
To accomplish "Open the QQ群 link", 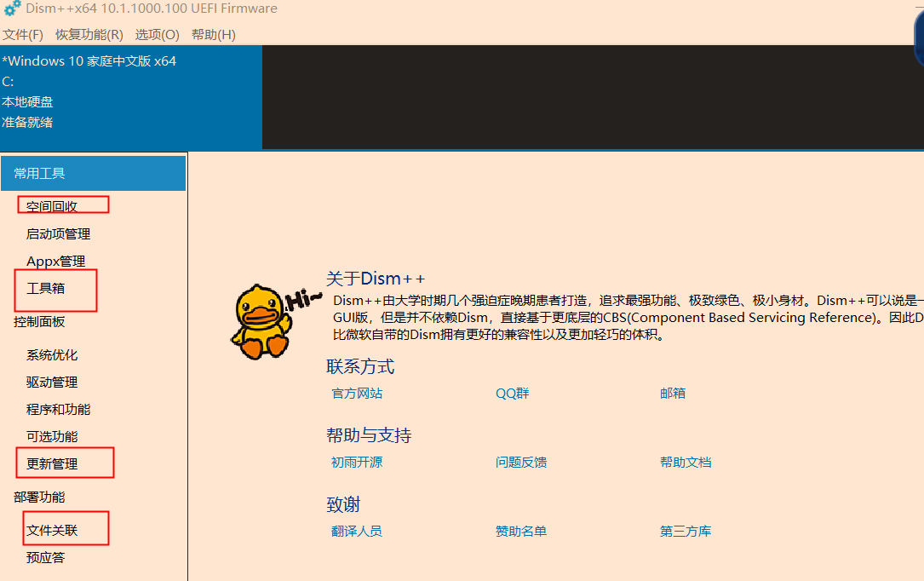I will point(513,393).
